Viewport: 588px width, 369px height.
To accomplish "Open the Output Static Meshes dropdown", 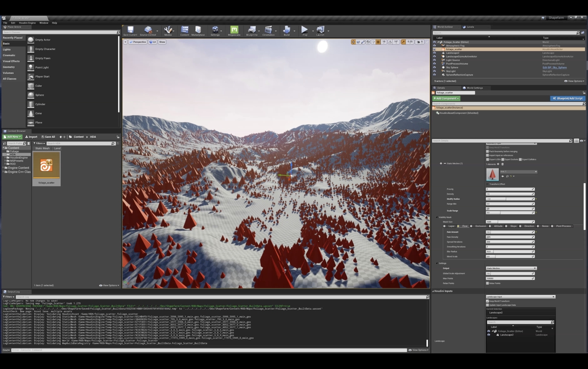I will click(511, 268).
